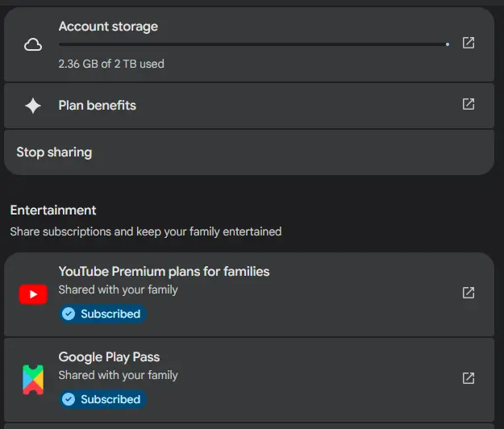Click the checkmark icon in Play Pass Subscribed badge
Image resolution: width=504 pixels, height=429 pixels.
(x=69, y=399)
